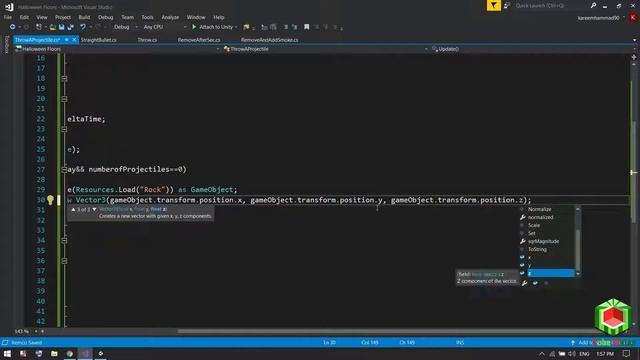
Task: Click the lightbulb quick actions icon
Action: (50, 200)
